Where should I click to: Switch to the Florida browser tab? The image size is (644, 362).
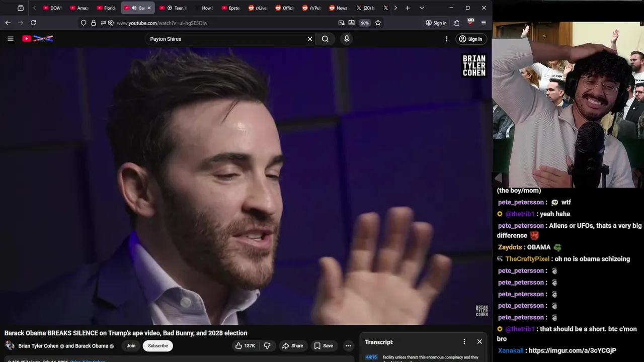tap(106, 8)
